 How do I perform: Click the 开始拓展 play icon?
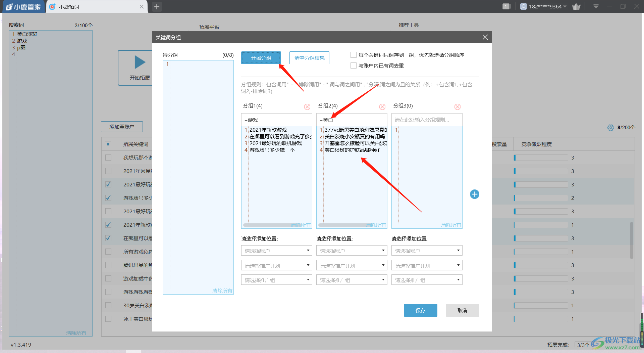[140, 62]
